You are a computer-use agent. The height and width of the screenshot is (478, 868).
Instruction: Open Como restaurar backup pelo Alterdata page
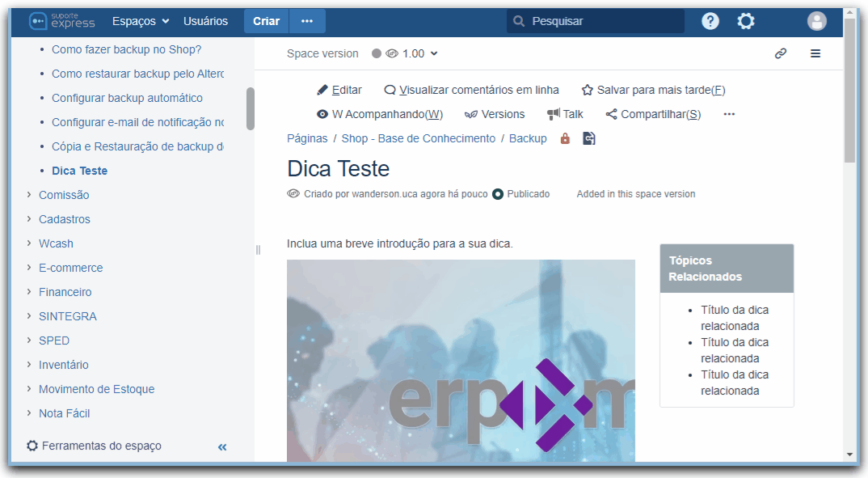138,74
